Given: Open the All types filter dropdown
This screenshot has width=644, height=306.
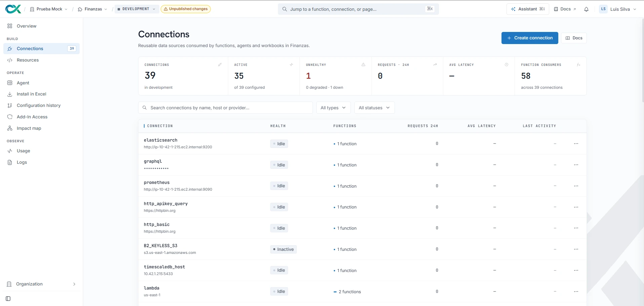Looking at the screenshot, I should (x=333, y=108).
